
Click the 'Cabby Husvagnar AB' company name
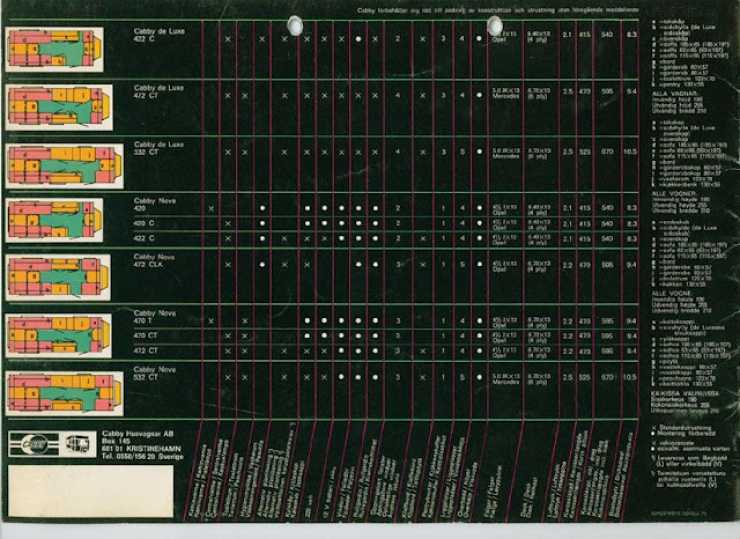138,433
